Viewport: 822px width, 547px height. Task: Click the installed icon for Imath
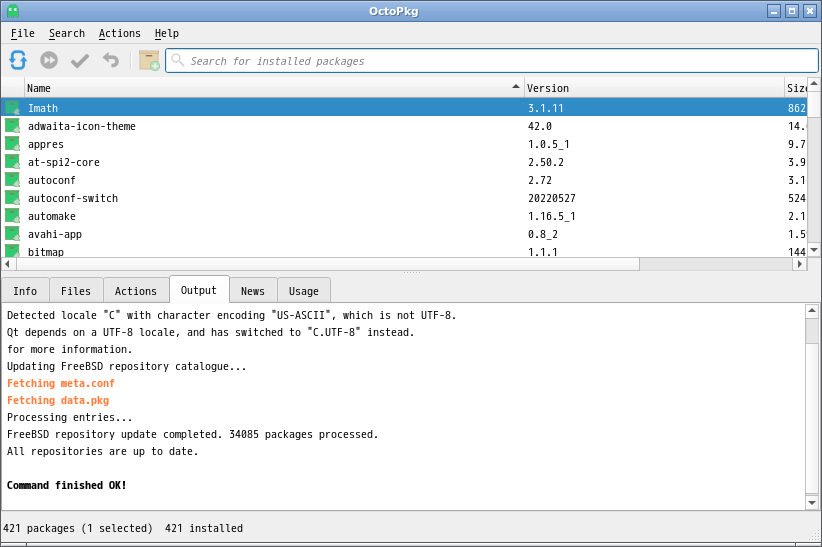click(13, 108)
